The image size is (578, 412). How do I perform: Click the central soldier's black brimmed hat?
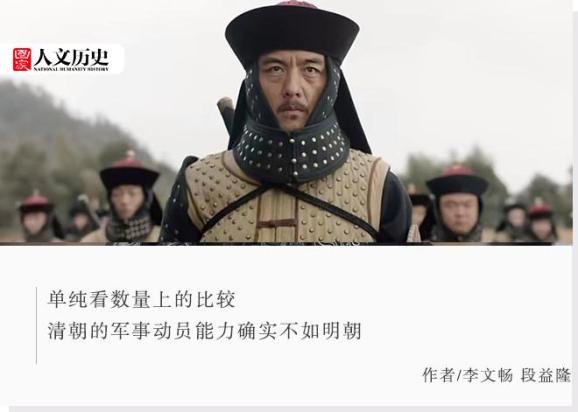[x=292, y=32]
